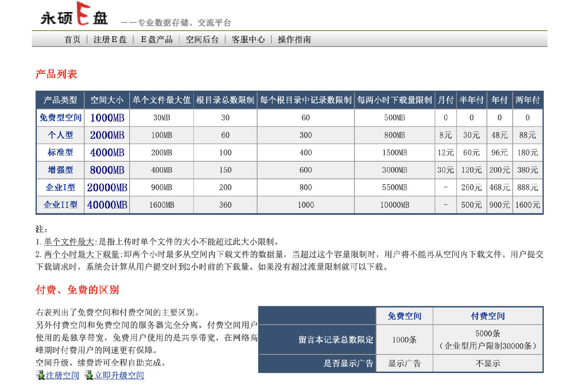Select the 免费型空间 product type
This screenshot has width=574, height=392.
tap(61, 118)
